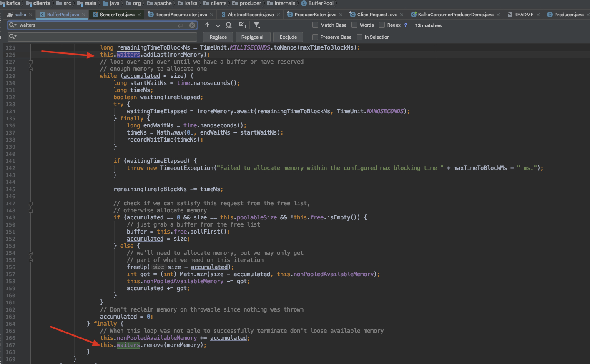Click the Replace button
Screen dimensions: 590x364
[x=218, y=37]
